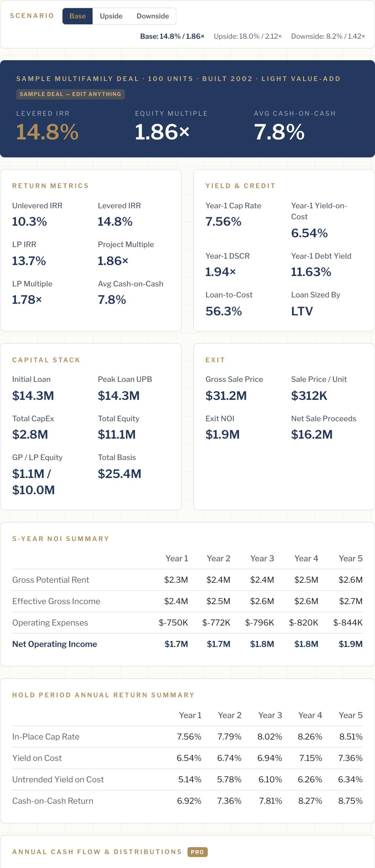Click the Sample Deal — Edit Anything badge

(70, 94)
